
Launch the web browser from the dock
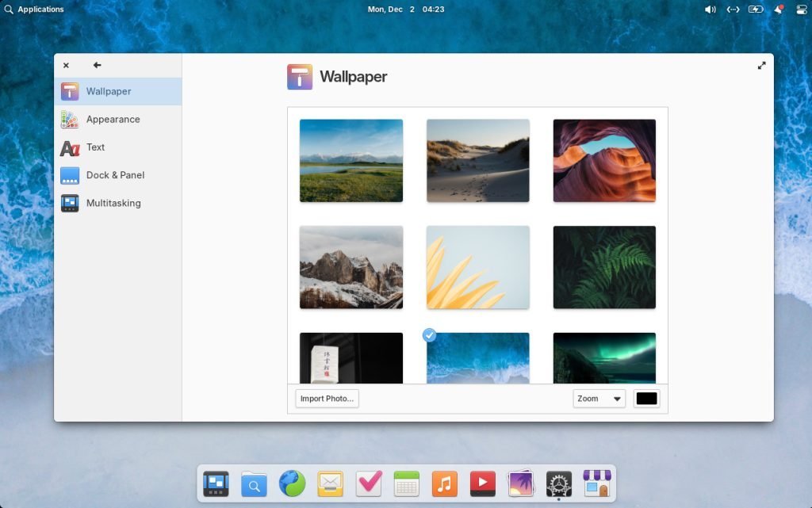tap(292, 483)
